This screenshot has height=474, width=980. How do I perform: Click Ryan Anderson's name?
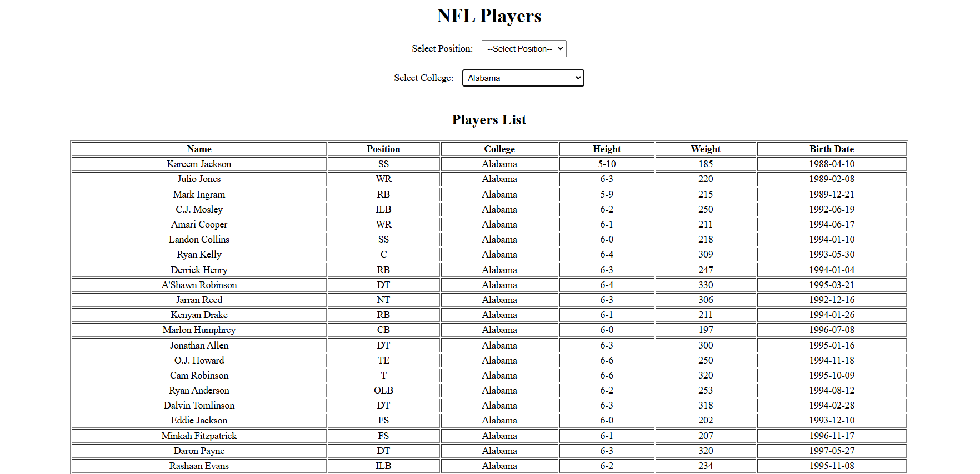(x=199, y=390)
